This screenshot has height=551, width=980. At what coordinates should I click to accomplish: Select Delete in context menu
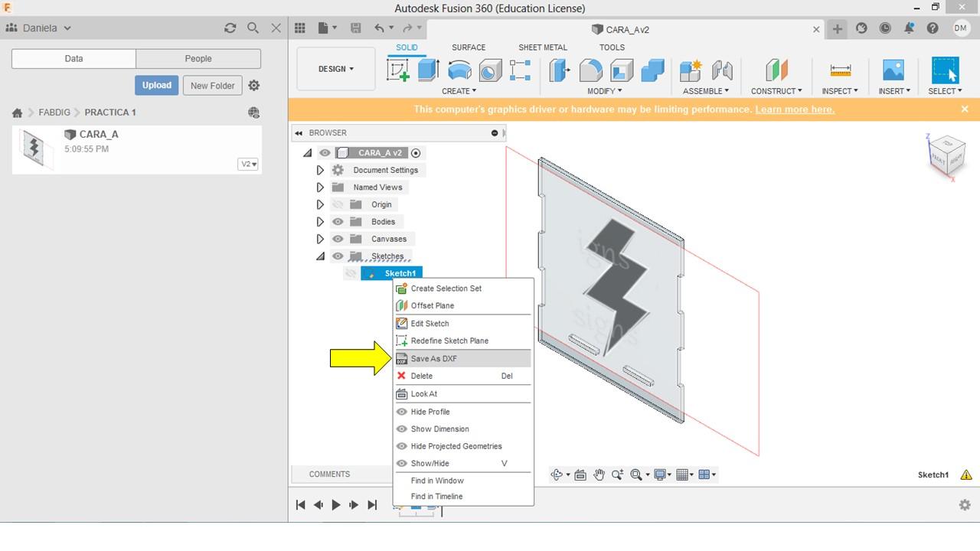tap(462, 376)
